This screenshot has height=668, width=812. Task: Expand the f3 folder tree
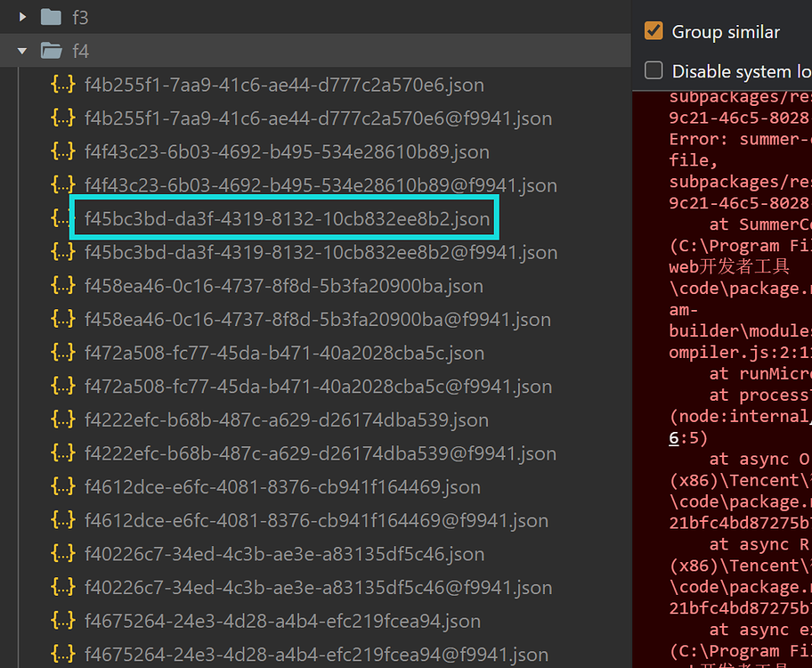tap(20, 16)
